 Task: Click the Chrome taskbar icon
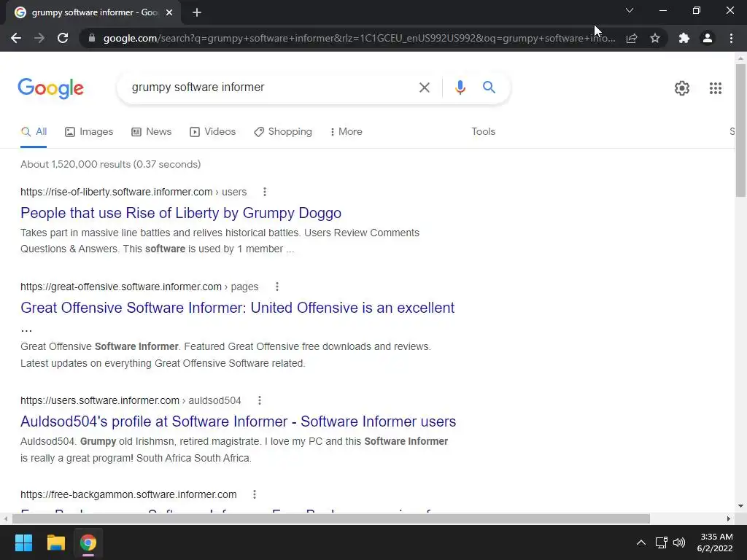[x=88, y=542]
